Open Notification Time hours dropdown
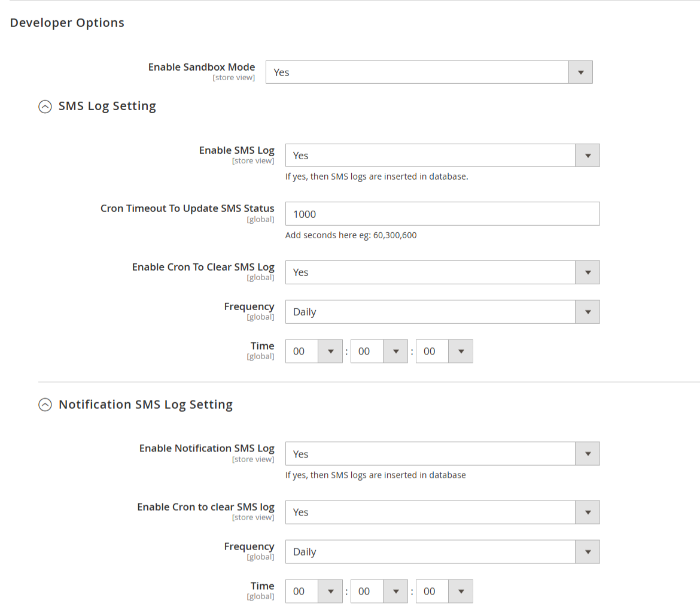 [x=314, y=591]
